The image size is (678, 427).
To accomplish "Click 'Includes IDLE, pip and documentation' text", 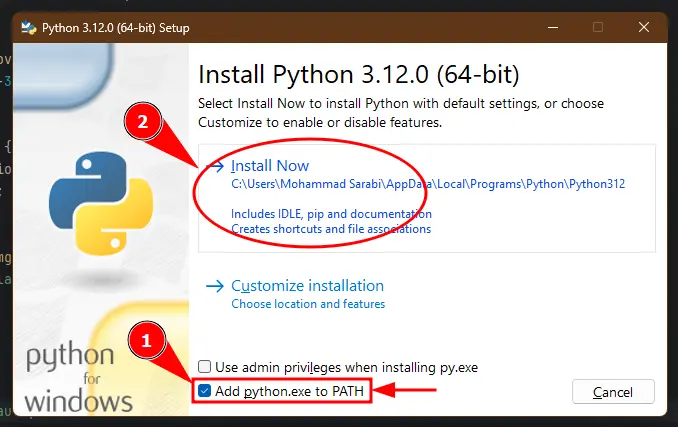I will click(331, 214).
